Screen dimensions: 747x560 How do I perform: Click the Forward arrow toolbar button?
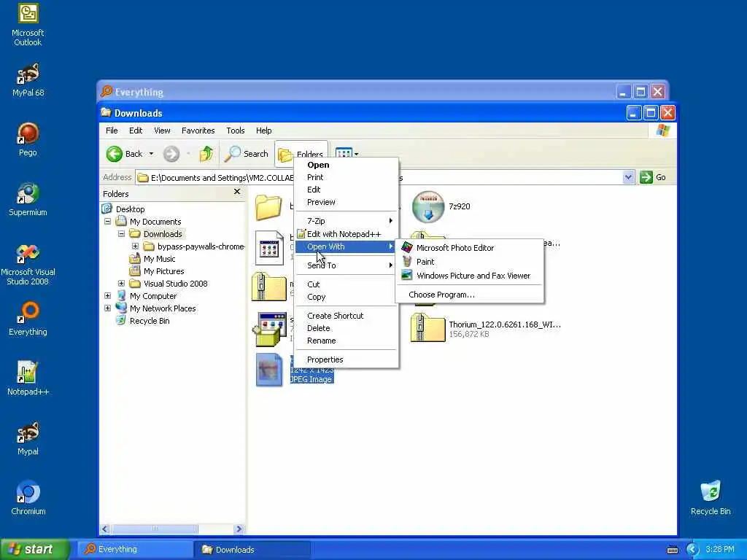coord(171,154)
